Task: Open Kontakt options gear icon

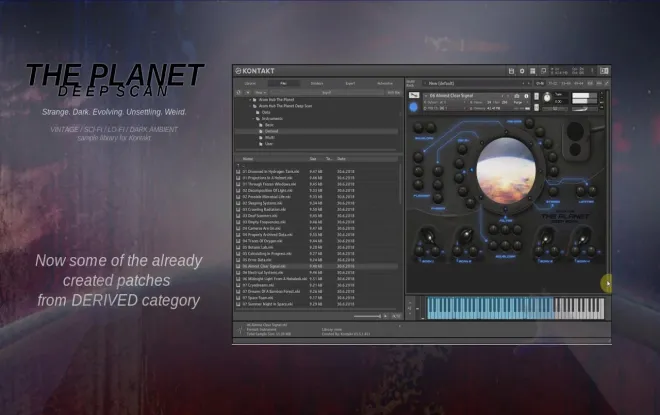Action: coord(522,71)
